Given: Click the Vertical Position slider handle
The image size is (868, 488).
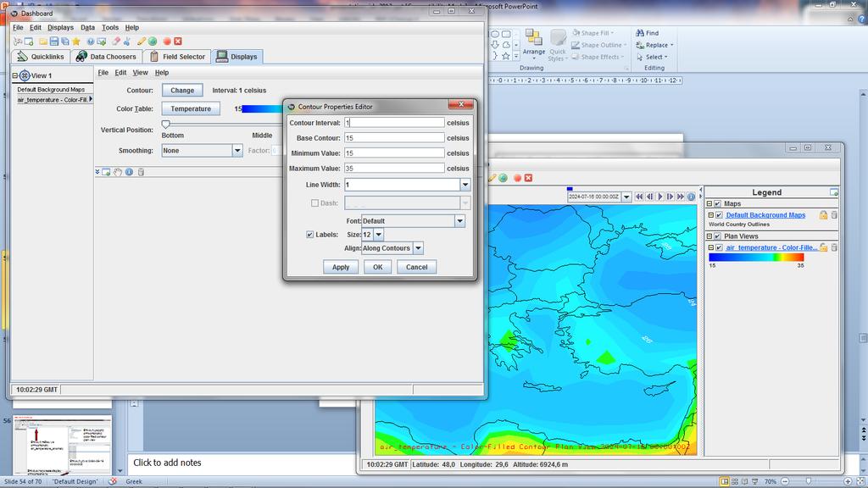Looking at the screenshot, I should pyautogui.click(x=165, y=125).
